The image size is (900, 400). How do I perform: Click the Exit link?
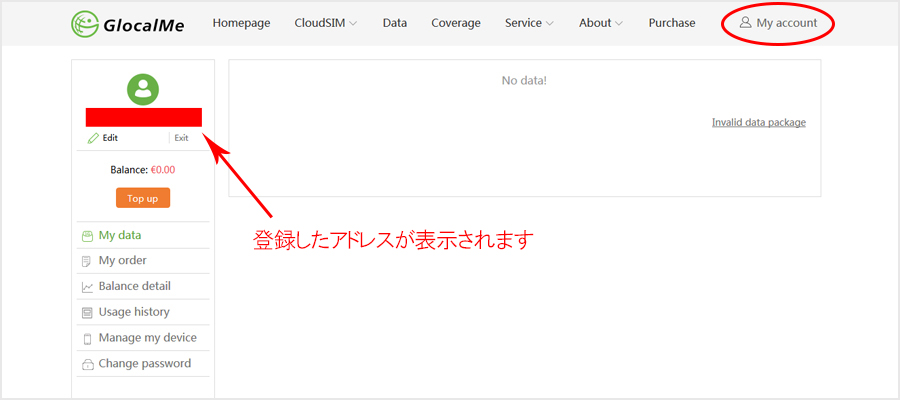coord(181,138)
